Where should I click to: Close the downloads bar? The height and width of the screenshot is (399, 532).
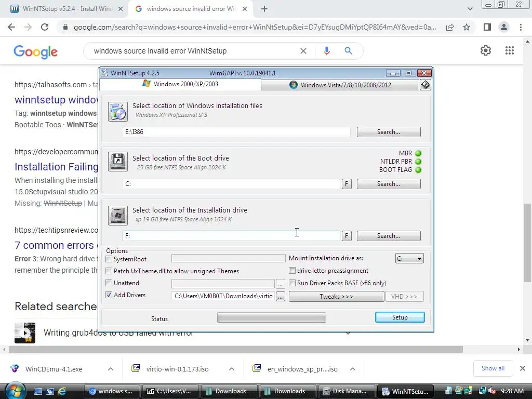point(523,368)
